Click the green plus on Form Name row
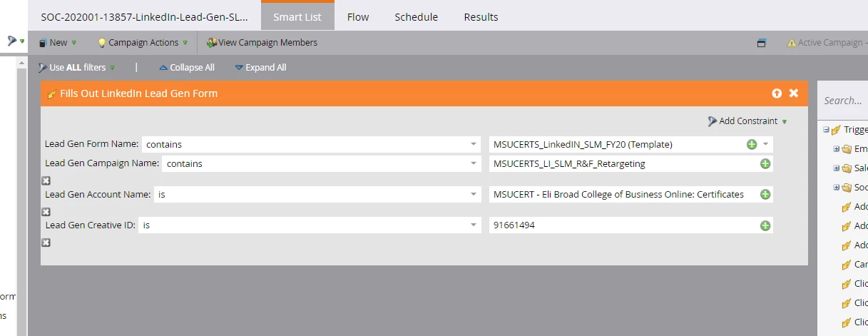The image size is (868, 336). click(751, 144)
